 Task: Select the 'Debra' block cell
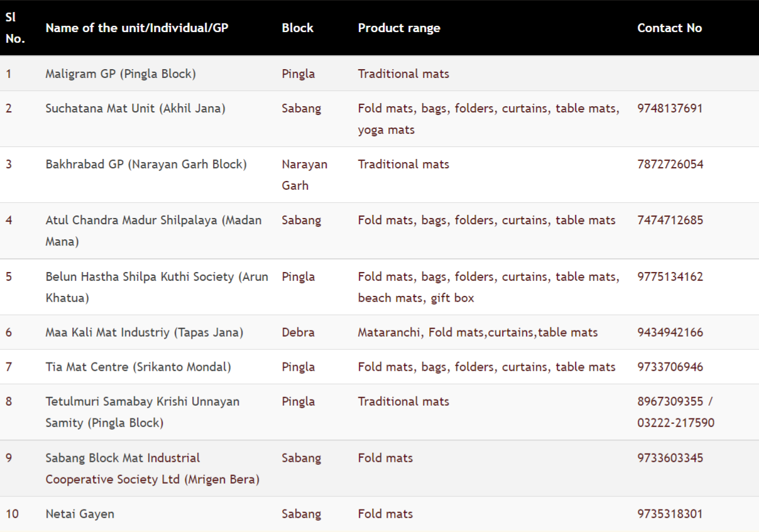pyautogui.click(x=298, y=332)
